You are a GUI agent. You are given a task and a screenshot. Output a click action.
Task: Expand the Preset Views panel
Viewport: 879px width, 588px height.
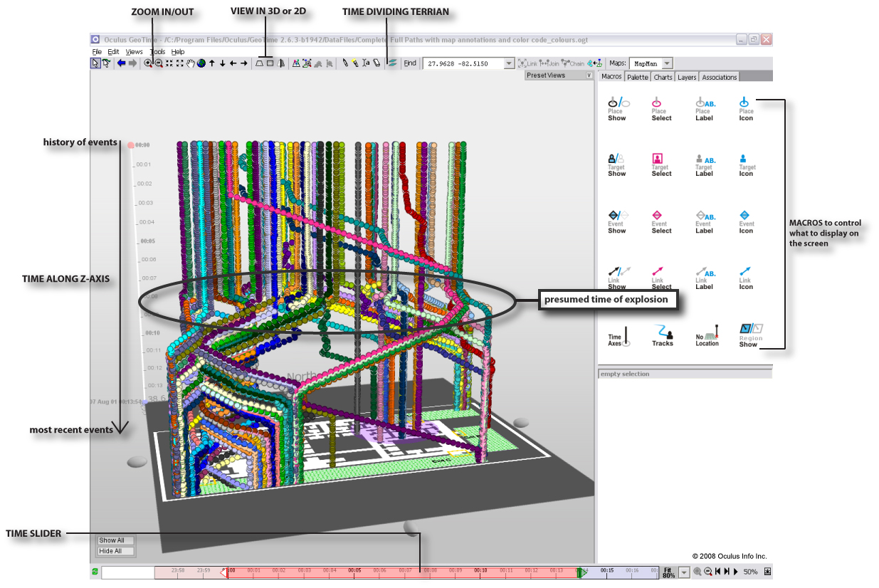click(x=589, y=75)
